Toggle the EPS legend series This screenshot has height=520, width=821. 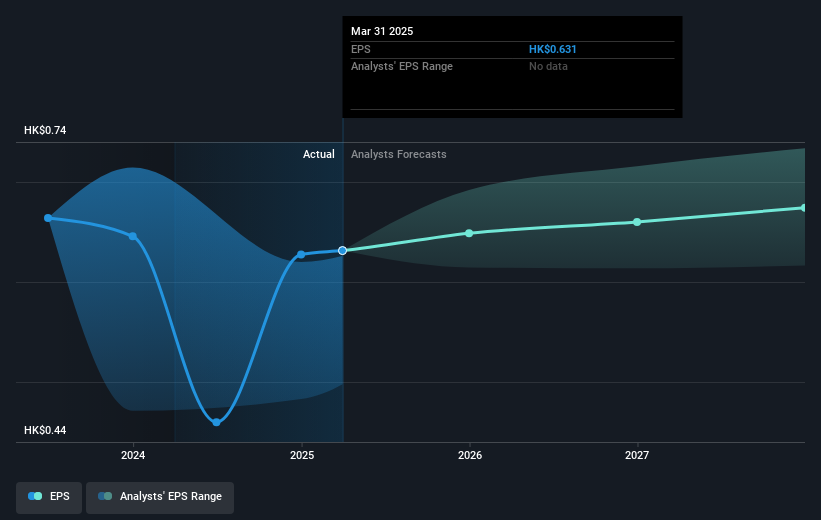point(49,496)
